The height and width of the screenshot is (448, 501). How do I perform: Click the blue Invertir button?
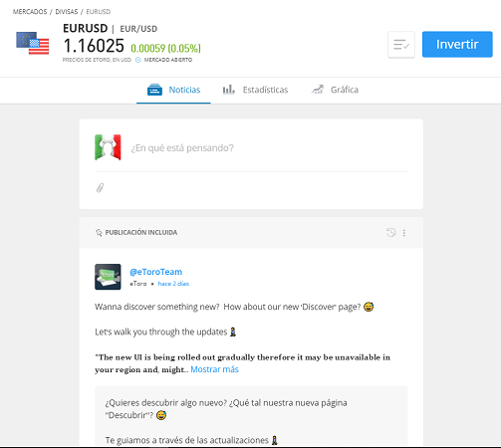(x=457, y=45)
